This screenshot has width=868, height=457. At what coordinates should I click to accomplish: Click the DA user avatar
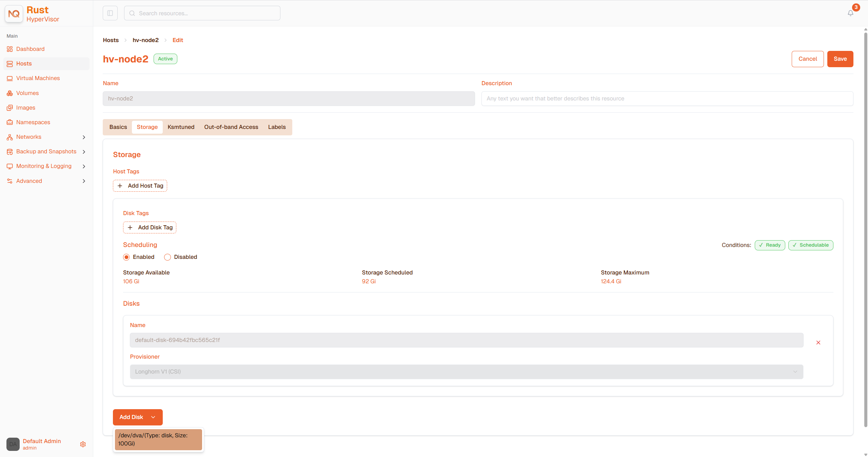click(x=13, y=444)
